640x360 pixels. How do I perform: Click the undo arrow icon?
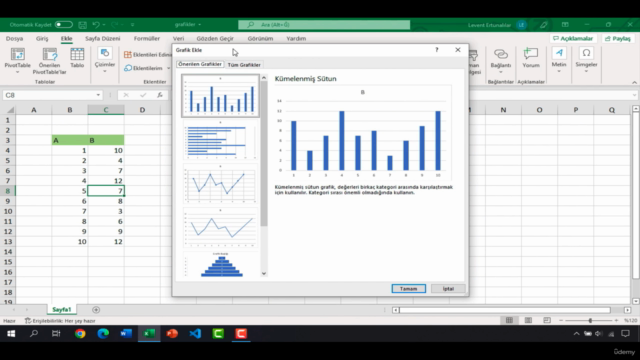pos(96,25)
